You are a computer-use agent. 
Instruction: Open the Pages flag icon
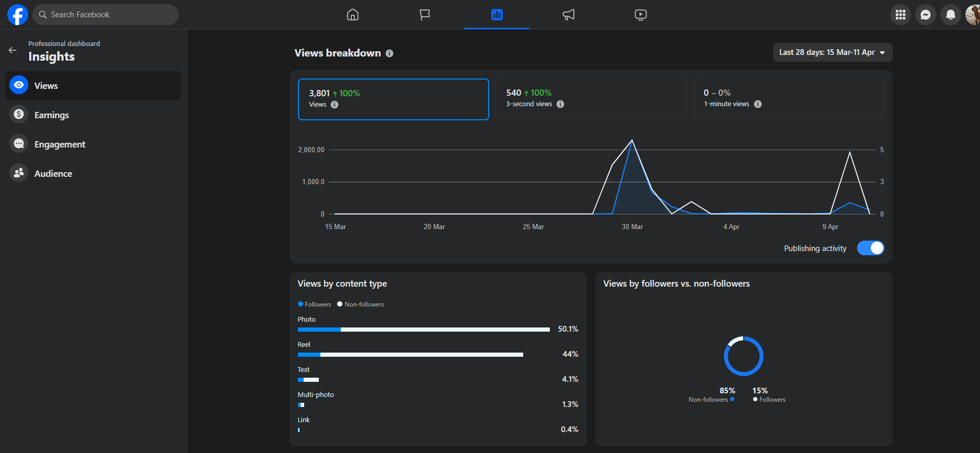pyautogui.click(x=425, y=15)
